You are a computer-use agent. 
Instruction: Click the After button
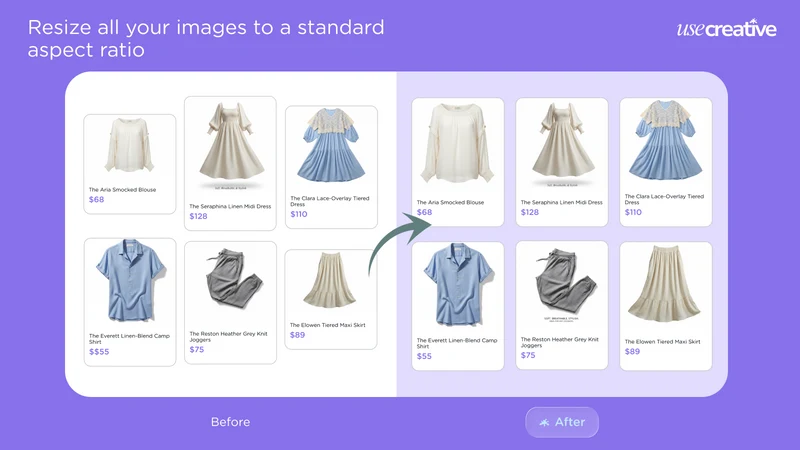tap(562, 422)
